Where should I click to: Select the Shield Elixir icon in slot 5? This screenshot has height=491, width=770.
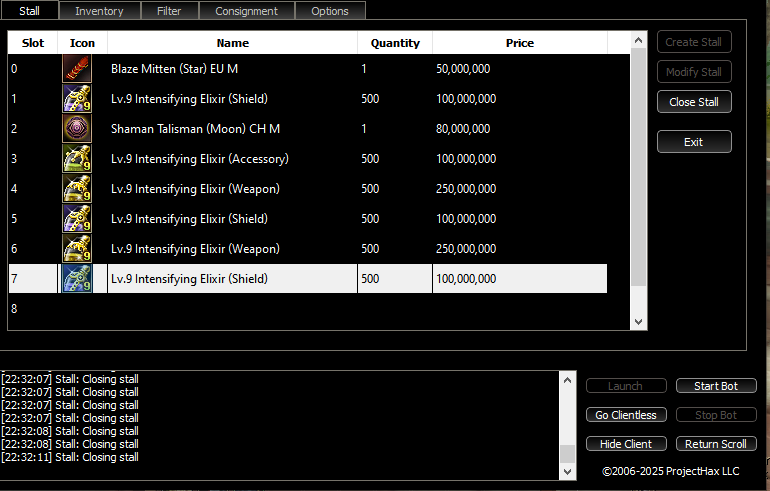(x=77, y=219)
